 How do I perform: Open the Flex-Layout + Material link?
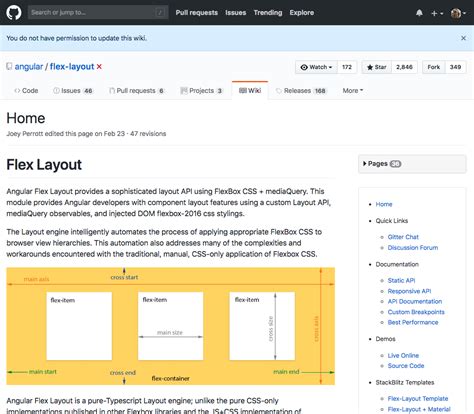tap(419, 409)
